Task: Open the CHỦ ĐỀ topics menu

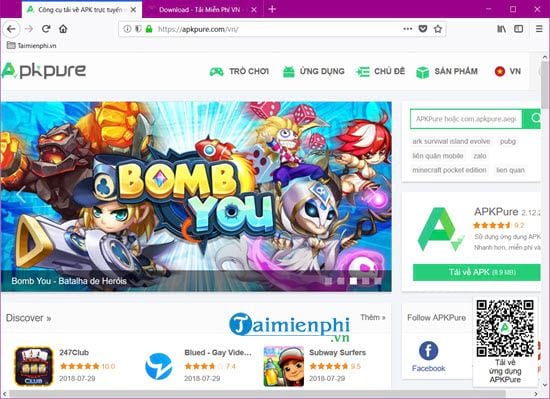Action: coord(381,72)
